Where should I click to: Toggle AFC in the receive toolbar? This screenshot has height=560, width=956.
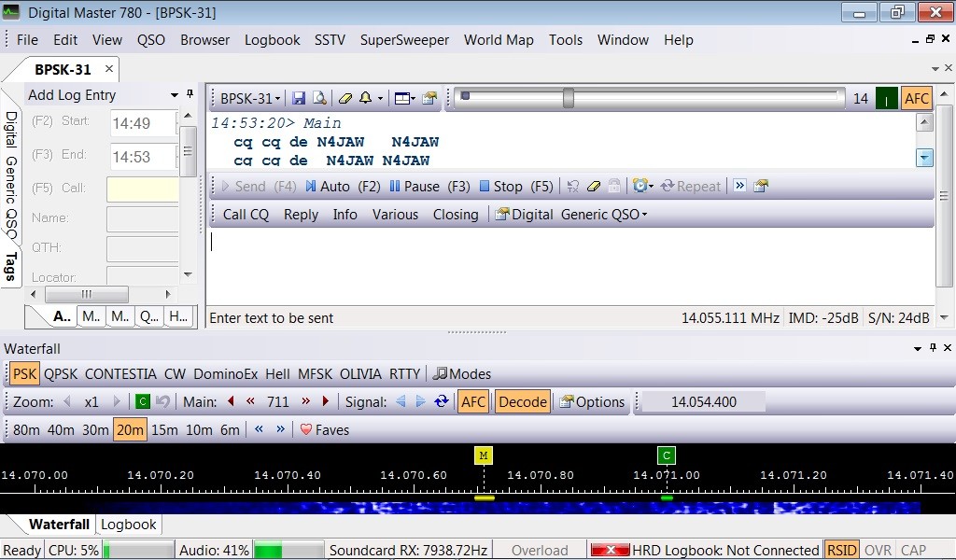[x=917, y=98]
